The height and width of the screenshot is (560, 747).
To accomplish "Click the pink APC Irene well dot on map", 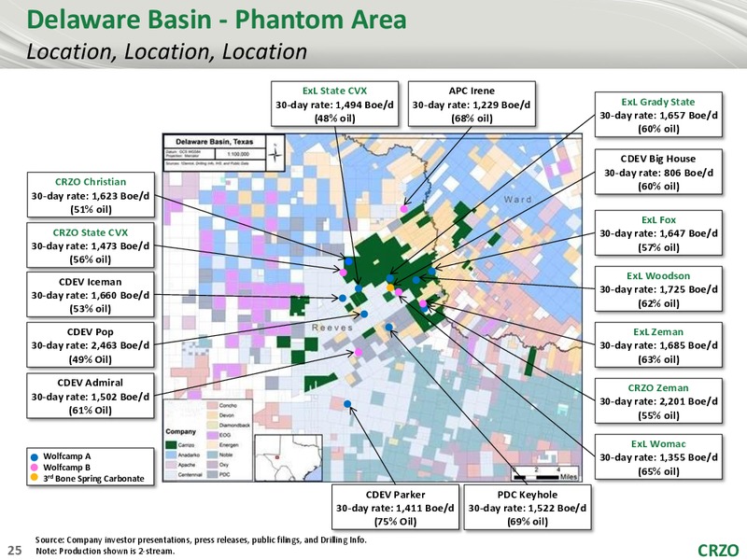I will 404,208.
